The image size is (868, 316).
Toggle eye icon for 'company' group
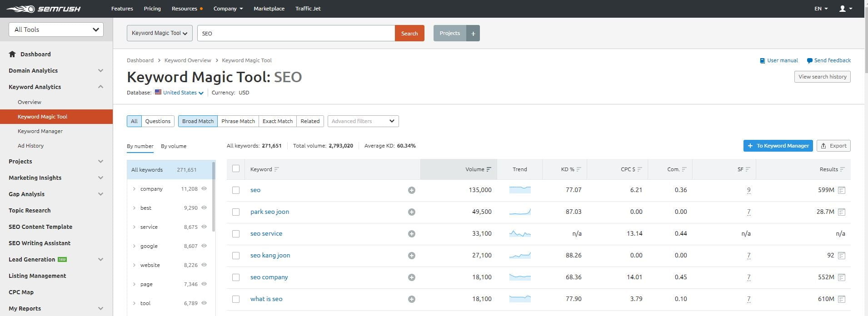(x=204, y=189)
